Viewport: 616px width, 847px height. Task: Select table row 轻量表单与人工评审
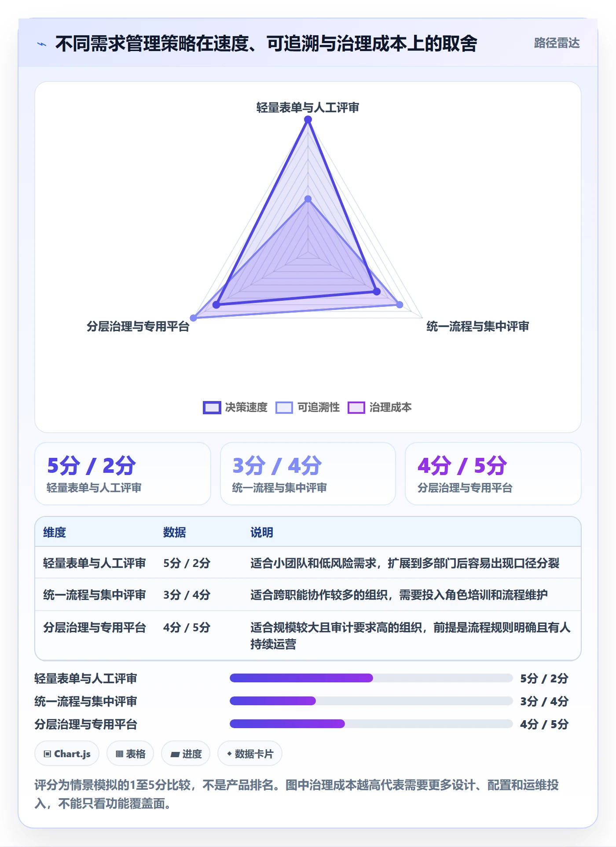click(308, 563)
